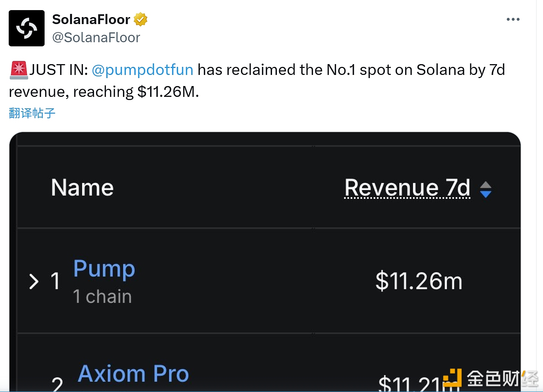Open the SolanaFloor display name
543x392 pixels.
pyautogui.click(x=91, y=20)
